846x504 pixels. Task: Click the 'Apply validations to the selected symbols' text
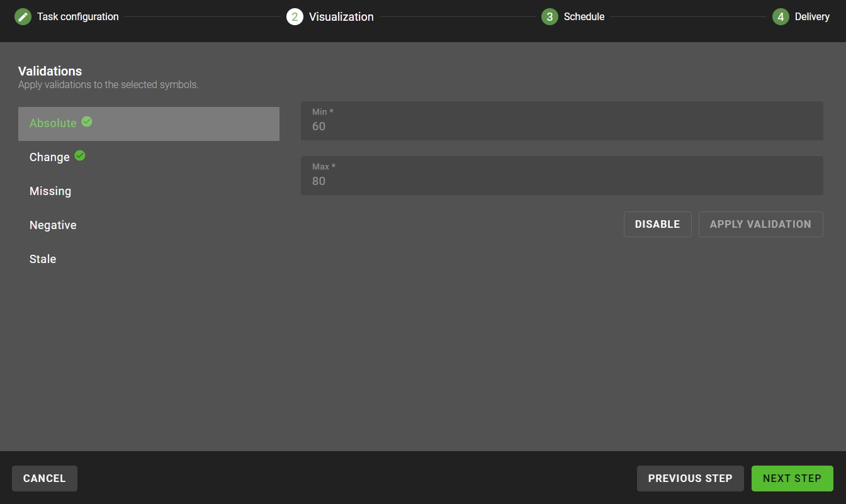point(108,84)
